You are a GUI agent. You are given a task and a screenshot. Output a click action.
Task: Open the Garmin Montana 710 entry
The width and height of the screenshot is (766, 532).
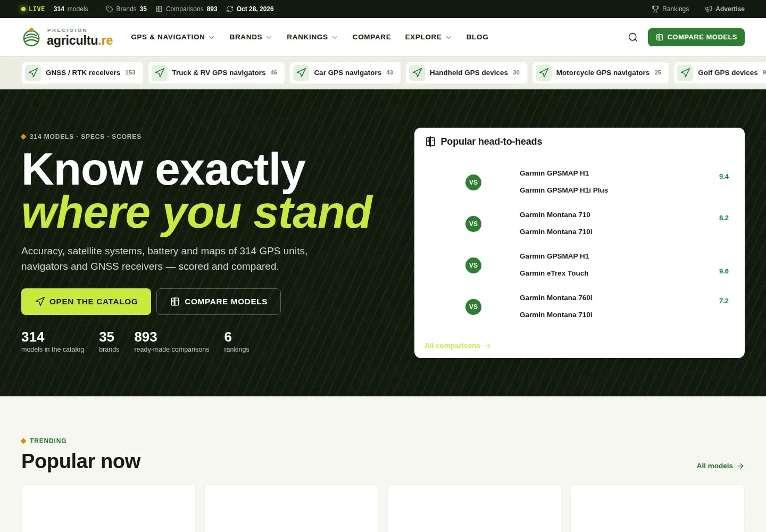coord(555,215)
